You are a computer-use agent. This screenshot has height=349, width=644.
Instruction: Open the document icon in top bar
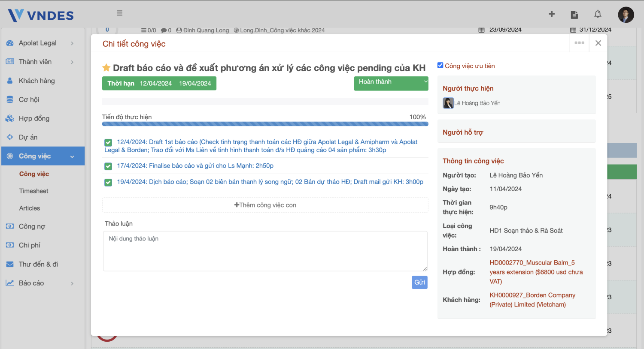[x=574, y=15]
